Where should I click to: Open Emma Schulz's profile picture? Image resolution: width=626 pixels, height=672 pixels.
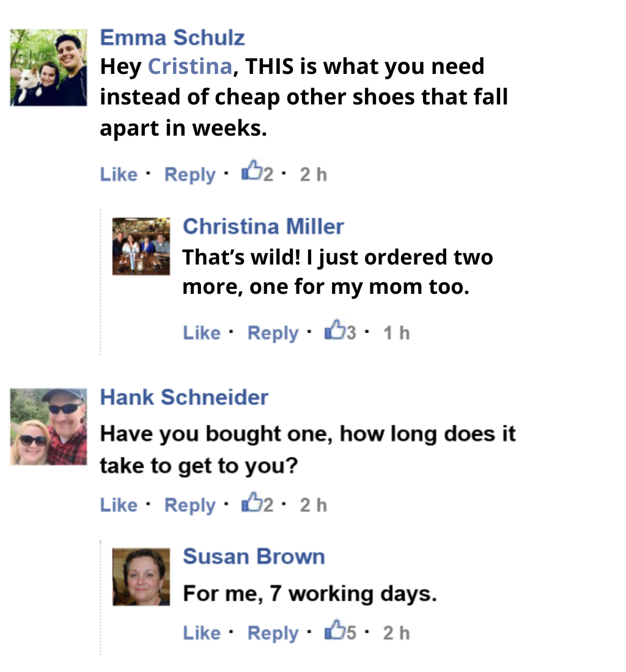49,68
